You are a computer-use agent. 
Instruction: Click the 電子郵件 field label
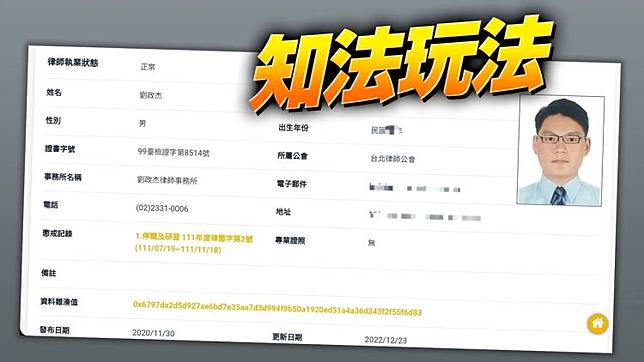pyautogui.click(x=292, y=184)
